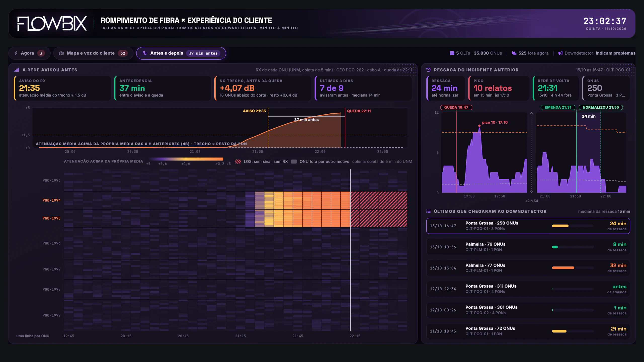Image resolution: width=644 pixels, height=362 pixels.
Task: Select the Antes e depois tab
Action: click(x=181, y=53)
